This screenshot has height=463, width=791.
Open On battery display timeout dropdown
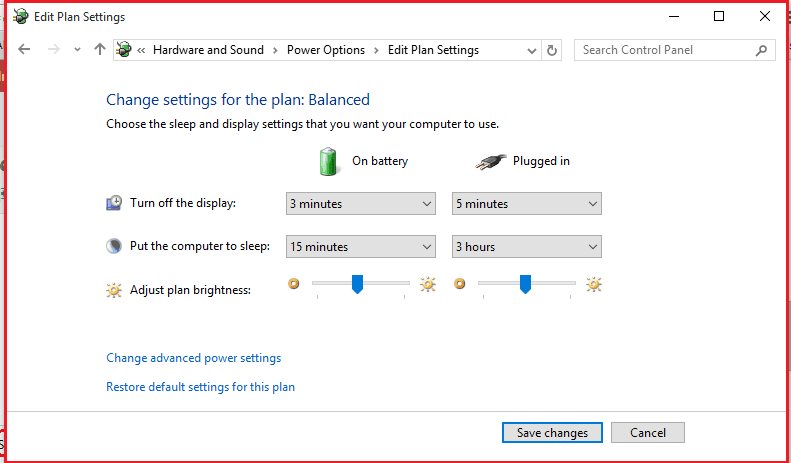[361, 204]
